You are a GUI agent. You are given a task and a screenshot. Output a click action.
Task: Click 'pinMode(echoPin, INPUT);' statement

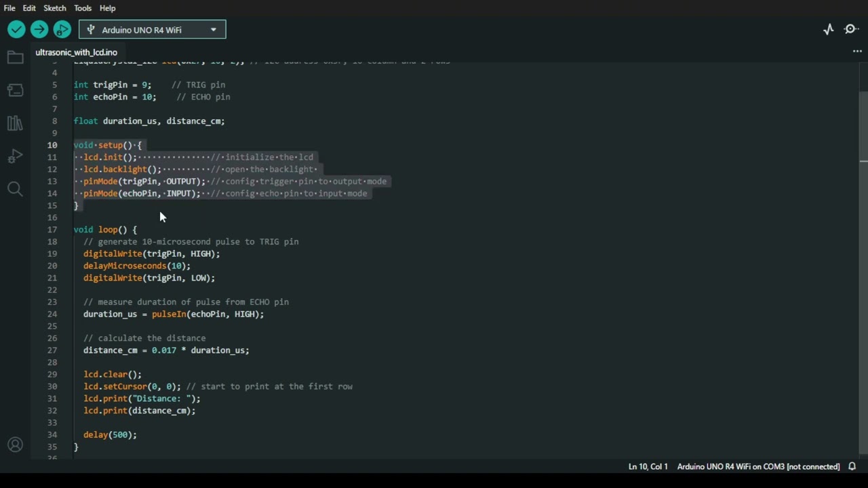point(142,194)
